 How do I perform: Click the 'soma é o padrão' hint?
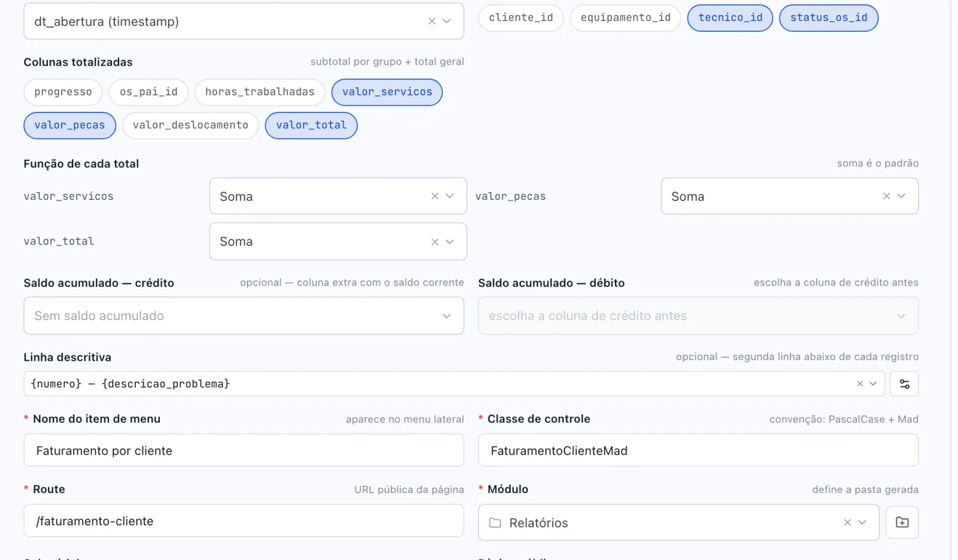click(x=877, y=163)
